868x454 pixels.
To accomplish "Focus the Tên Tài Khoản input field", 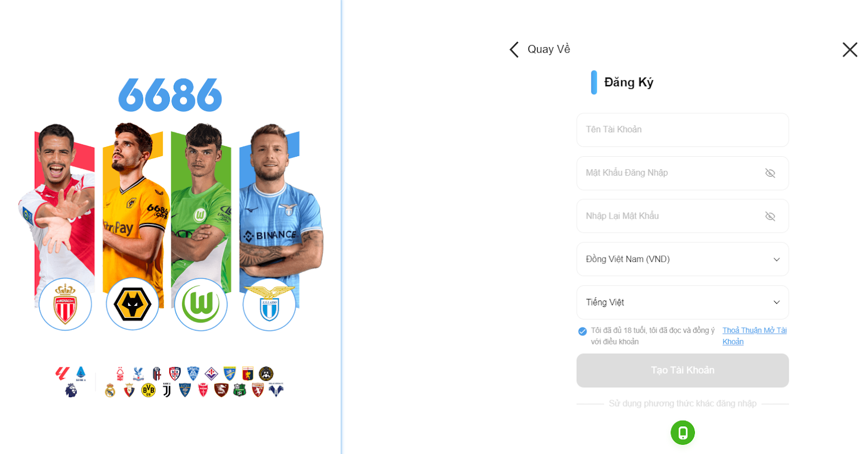I will [682, 130].
